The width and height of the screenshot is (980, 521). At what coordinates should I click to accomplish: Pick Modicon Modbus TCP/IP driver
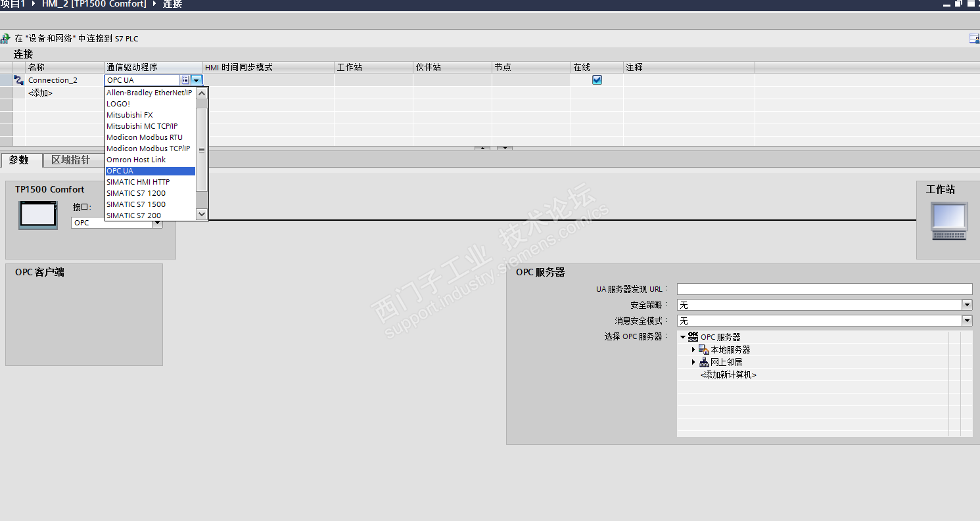150,148
